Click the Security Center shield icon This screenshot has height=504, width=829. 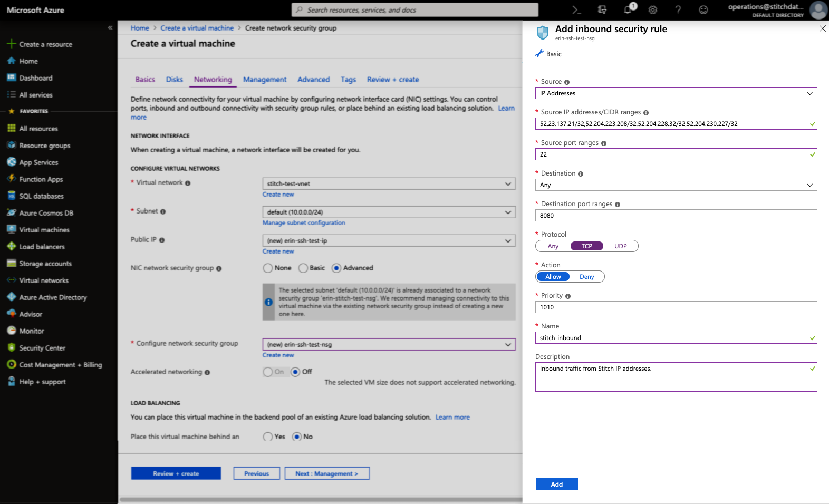tap(12, 347)
